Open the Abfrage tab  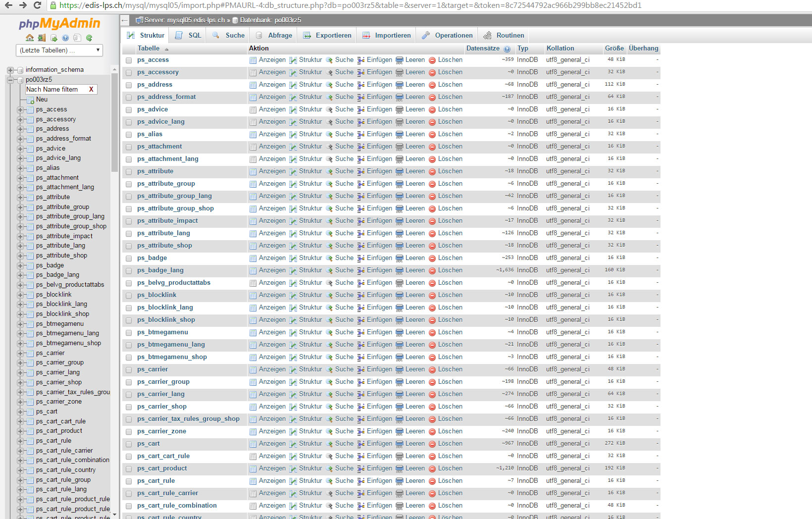pyautogui.click(x=273, y=35)
